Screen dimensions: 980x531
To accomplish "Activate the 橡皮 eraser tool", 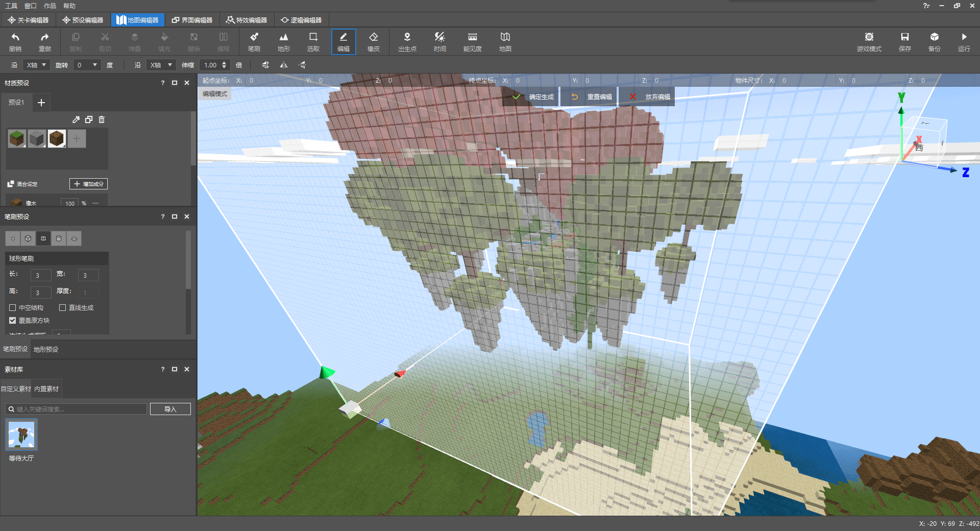I will [x=373, y=41].
